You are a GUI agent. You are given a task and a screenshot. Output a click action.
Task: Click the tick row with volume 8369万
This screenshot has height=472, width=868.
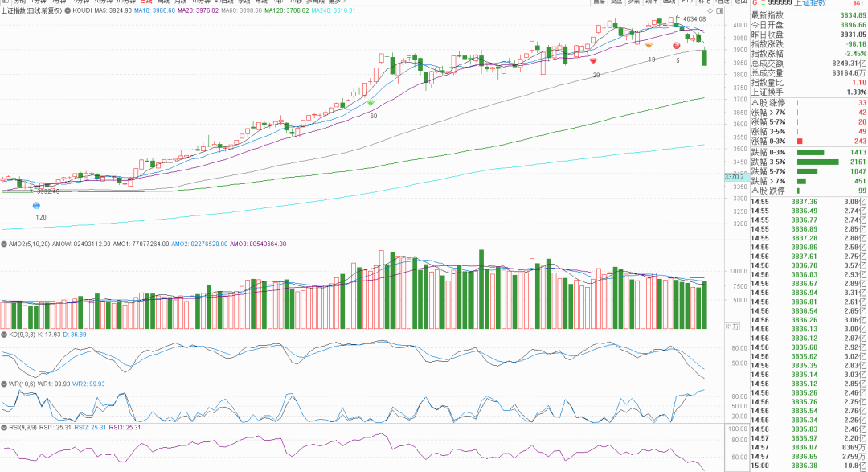coord(809,448)
